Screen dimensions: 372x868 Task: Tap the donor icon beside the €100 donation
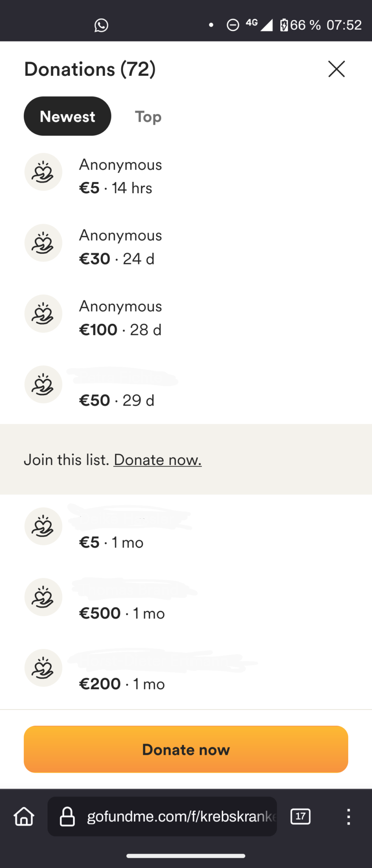pos(43,314)
